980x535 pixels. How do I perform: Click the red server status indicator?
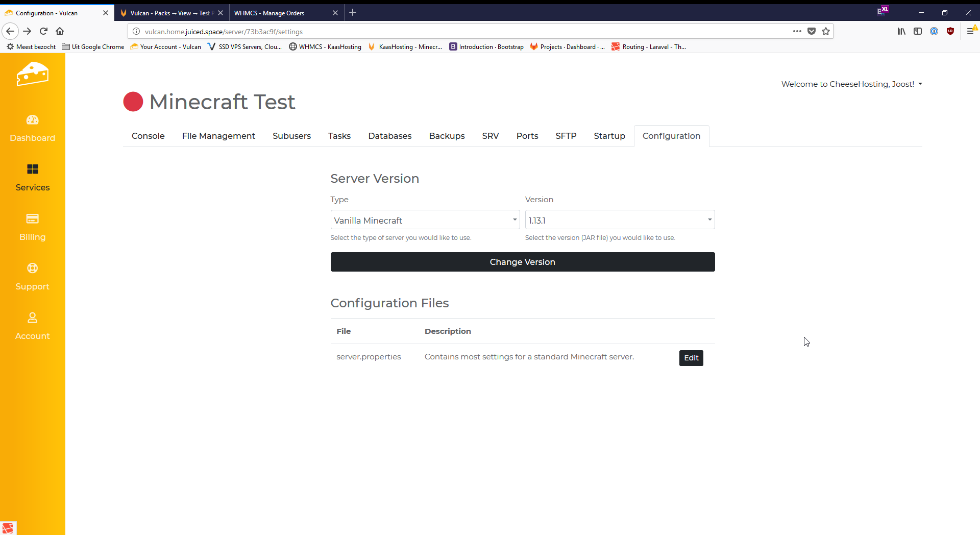point(133,102)
